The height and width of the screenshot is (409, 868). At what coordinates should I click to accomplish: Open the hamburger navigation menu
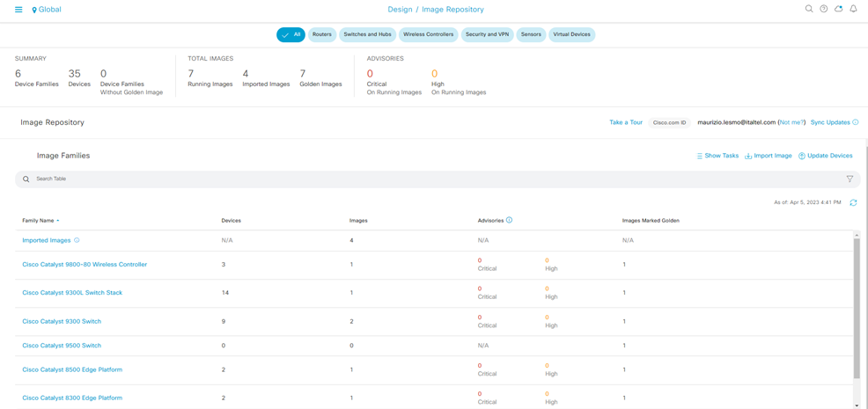[x=18, y=10]
